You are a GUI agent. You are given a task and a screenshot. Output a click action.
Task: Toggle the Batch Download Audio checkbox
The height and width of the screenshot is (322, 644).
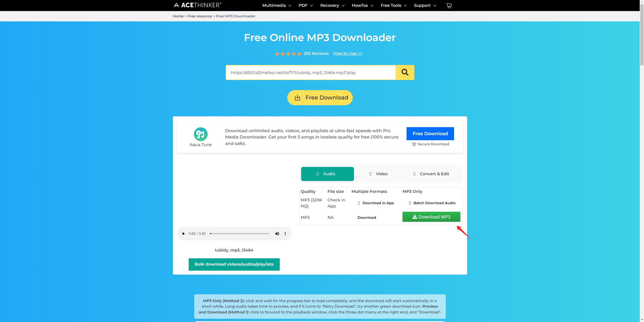tap(410, 203)
